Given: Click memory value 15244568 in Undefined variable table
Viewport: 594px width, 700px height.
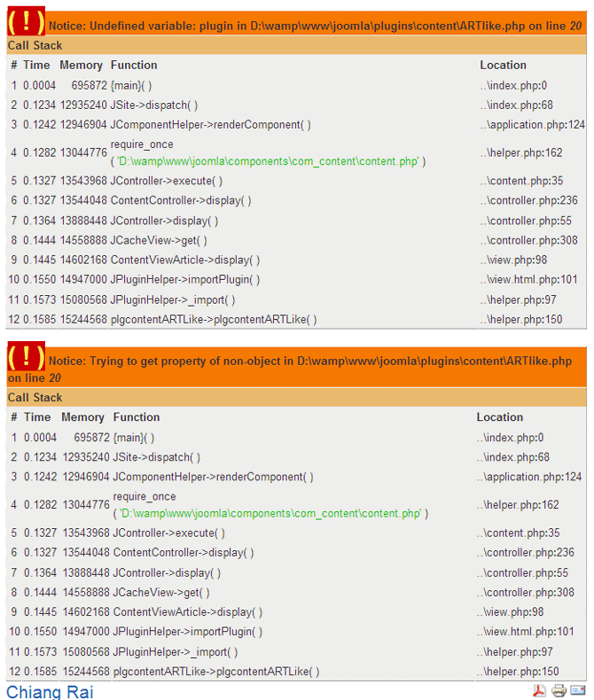Looking at the screenshot, I should [83, 319].
